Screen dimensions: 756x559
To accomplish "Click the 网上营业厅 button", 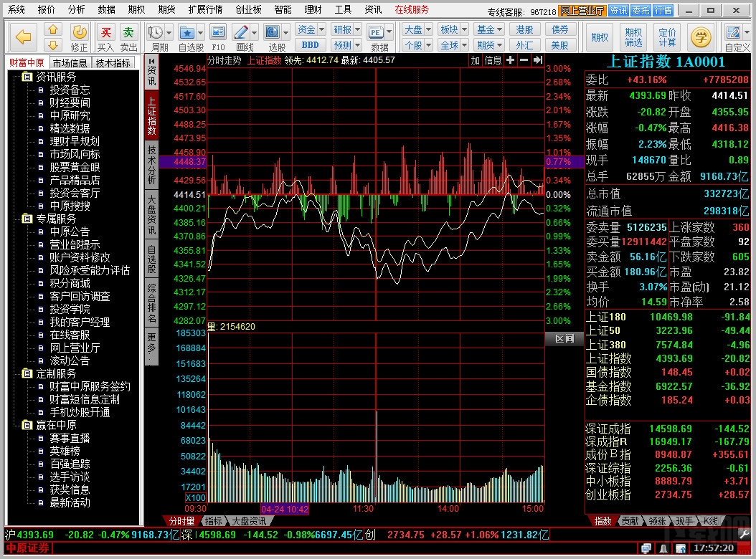I will [582, 10].
